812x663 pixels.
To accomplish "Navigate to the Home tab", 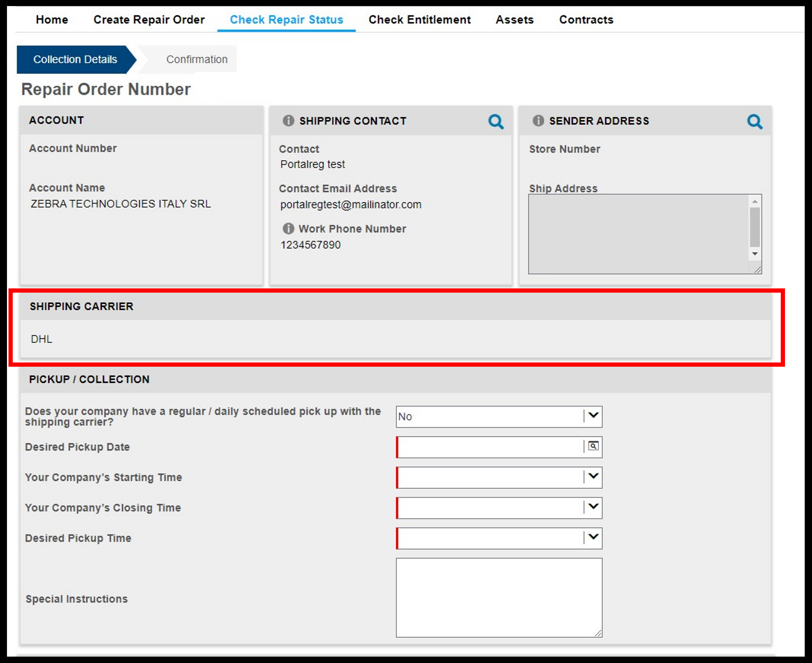I will pos(52,19).
